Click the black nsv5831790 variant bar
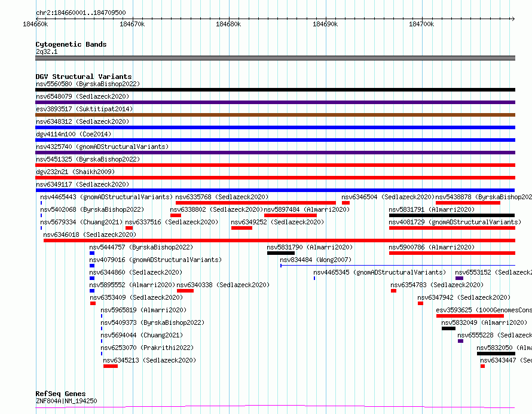 [281, 253]
